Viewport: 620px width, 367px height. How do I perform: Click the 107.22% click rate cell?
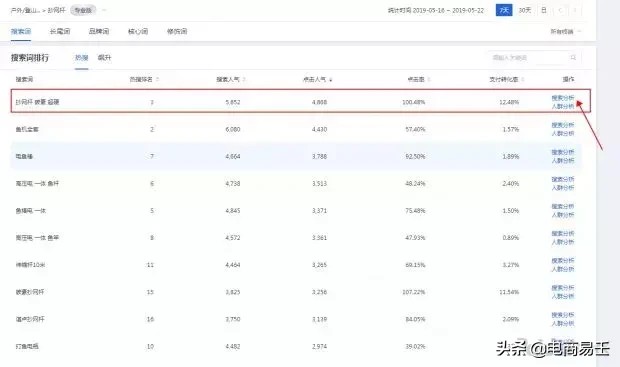(x=414, y=292)
